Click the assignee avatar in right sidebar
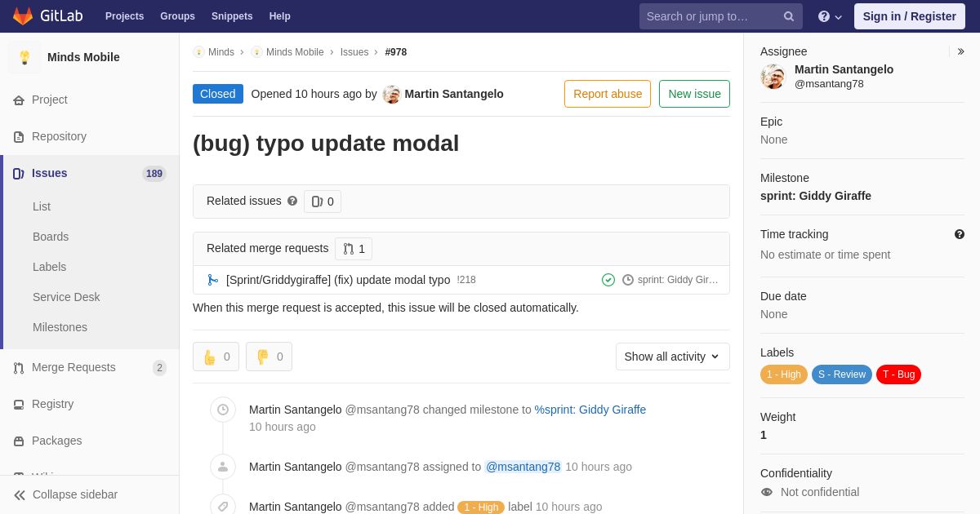 (773, 77)
